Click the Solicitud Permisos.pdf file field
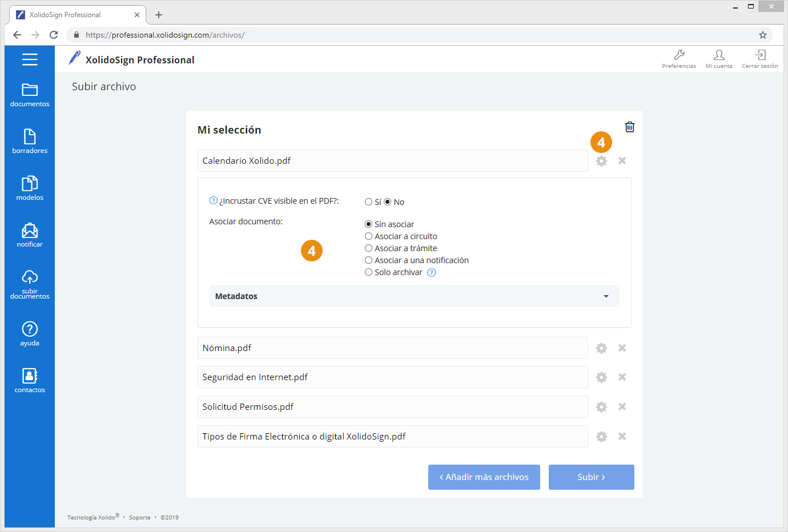The height and width of the screenshot is (532, 788). [x=393, y=407]
